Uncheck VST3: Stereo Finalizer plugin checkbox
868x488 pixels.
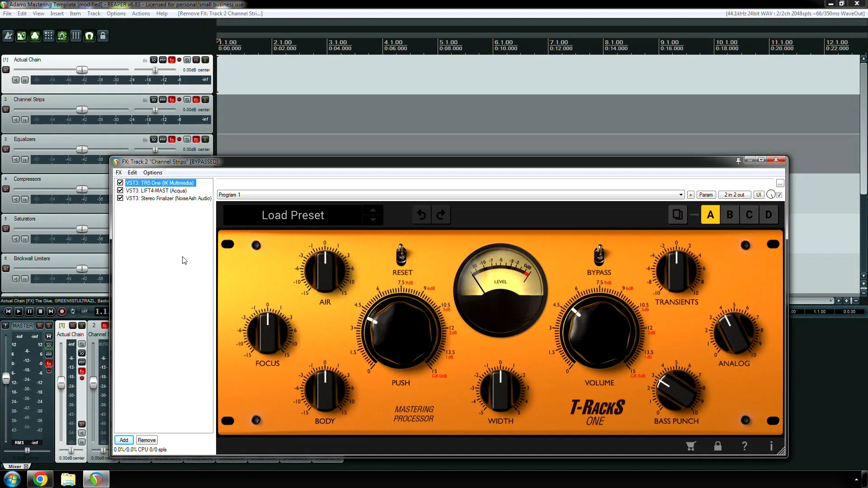tap(120, 198)
